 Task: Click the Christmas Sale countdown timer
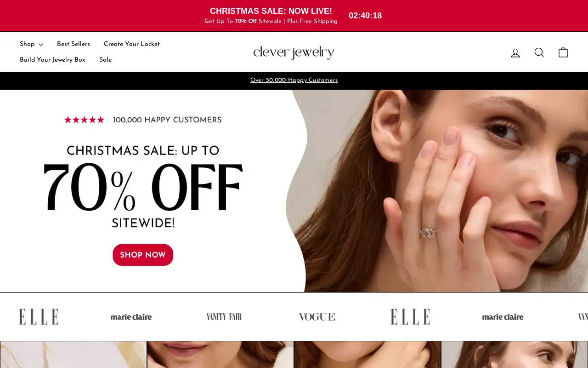click(365, 16)
